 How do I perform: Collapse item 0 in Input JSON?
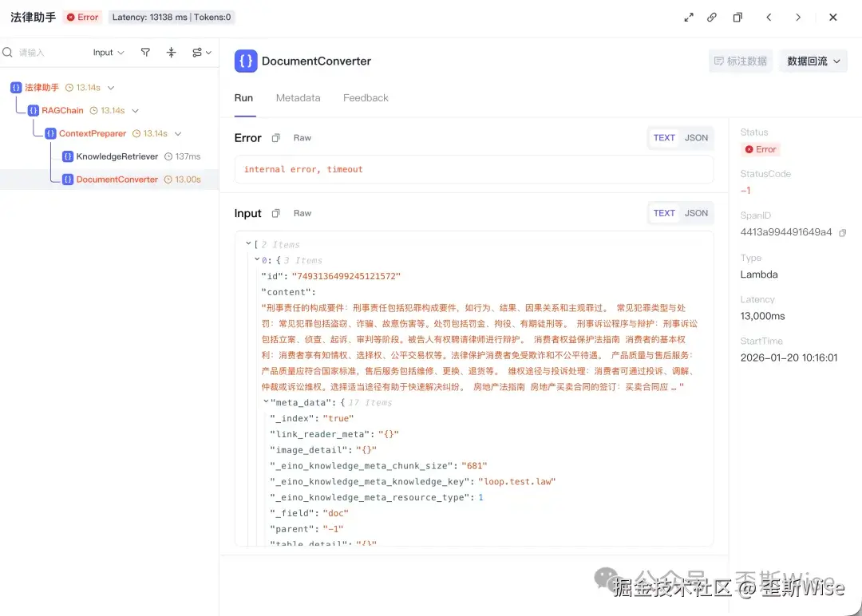click(x=257, y=259)
